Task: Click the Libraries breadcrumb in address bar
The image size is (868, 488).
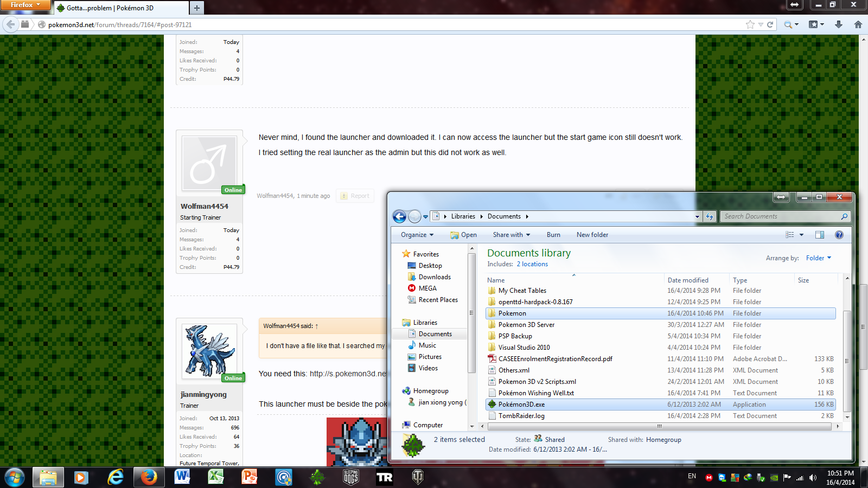Action: click(x=463, y=216)
